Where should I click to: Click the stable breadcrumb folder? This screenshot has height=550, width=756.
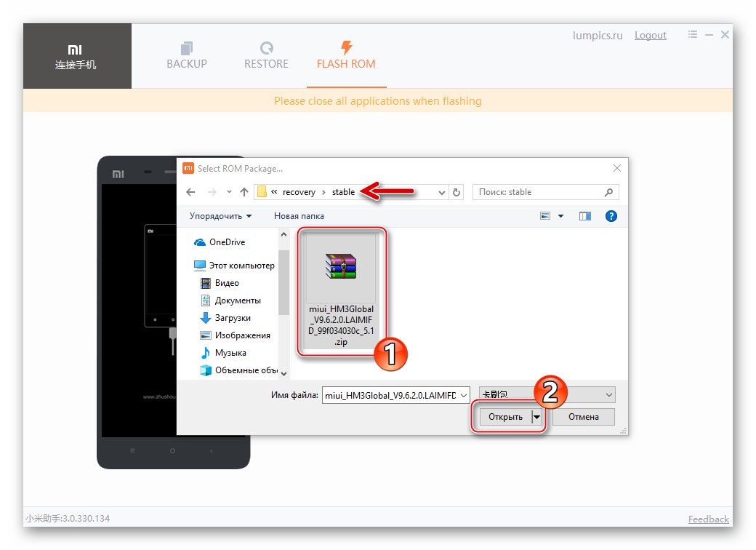click(343, 192)
